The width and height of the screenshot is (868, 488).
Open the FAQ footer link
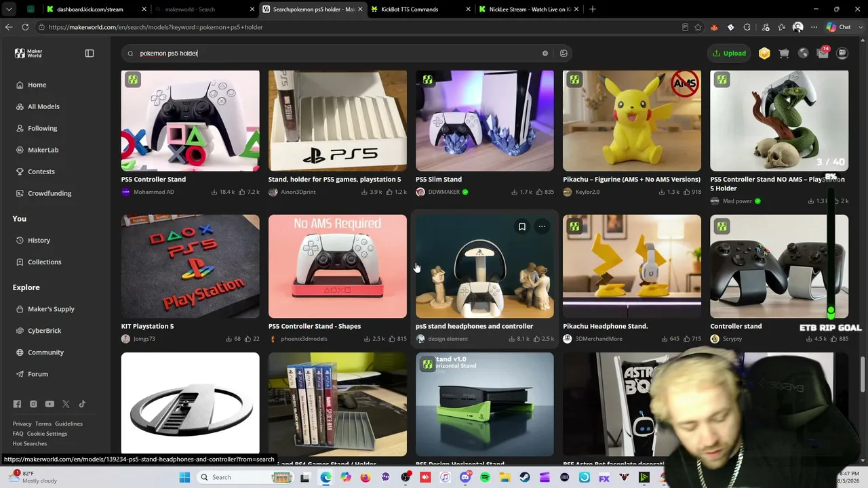point(18,434)
